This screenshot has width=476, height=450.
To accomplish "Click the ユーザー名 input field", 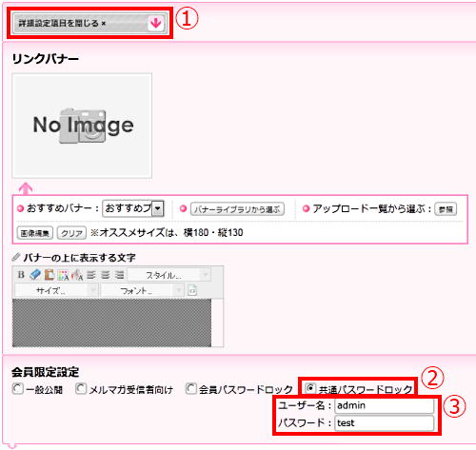I will point(384,405).
